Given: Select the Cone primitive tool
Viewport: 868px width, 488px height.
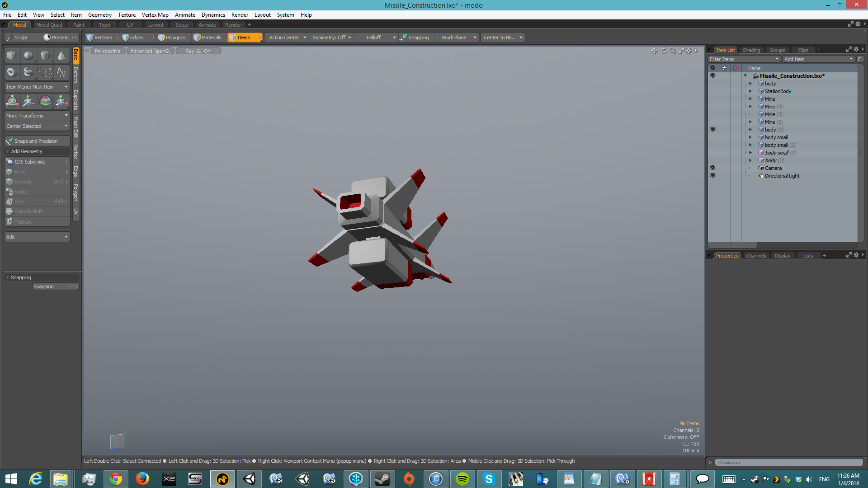Looking at the screenshot, I should point(61,55).
